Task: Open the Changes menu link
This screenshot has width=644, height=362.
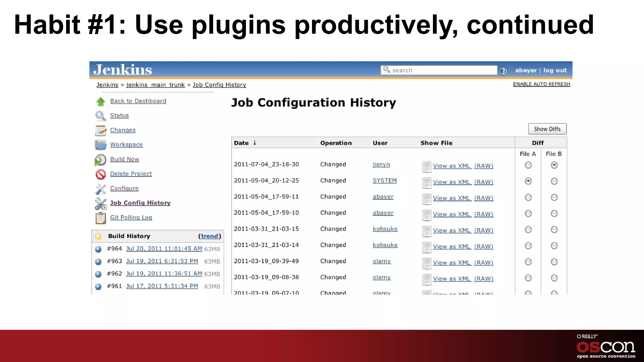Action: coord(123,130)
